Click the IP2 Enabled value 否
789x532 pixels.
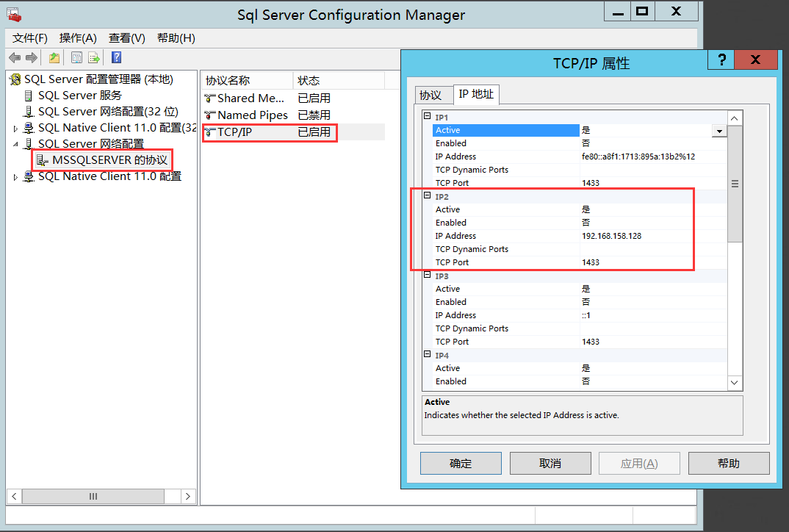586,223
